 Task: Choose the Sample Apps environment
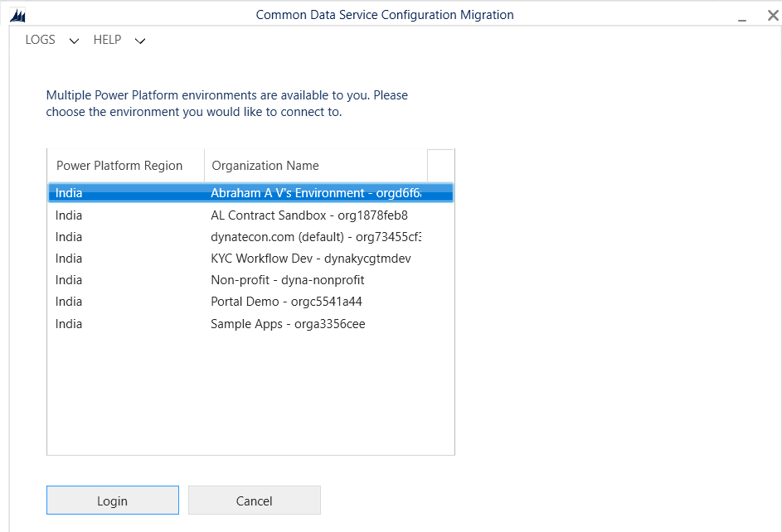click(288, 324)
